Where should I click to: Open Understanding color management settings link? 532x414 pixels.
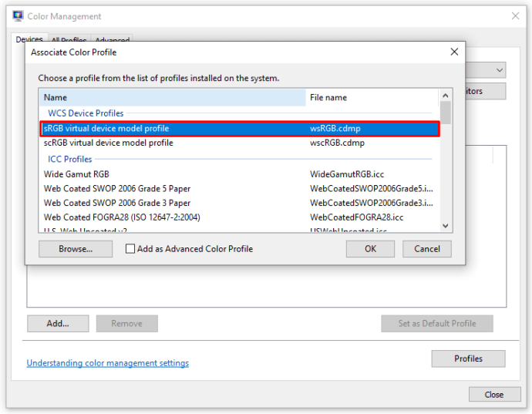107,363
